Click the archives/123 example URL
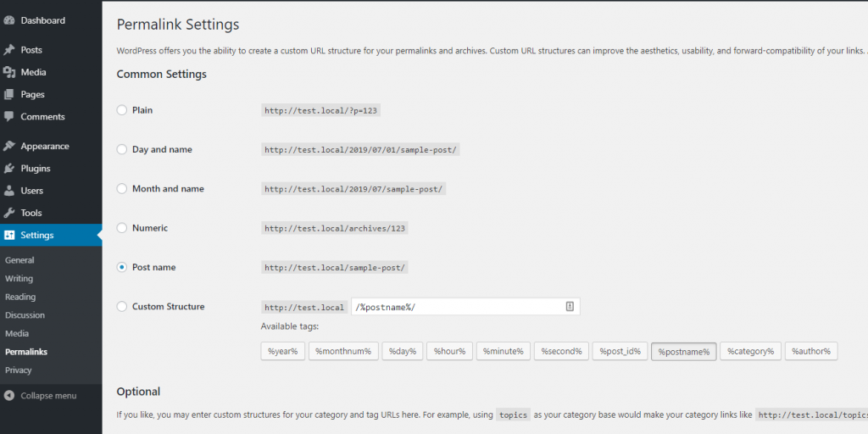 click(334, 228)
